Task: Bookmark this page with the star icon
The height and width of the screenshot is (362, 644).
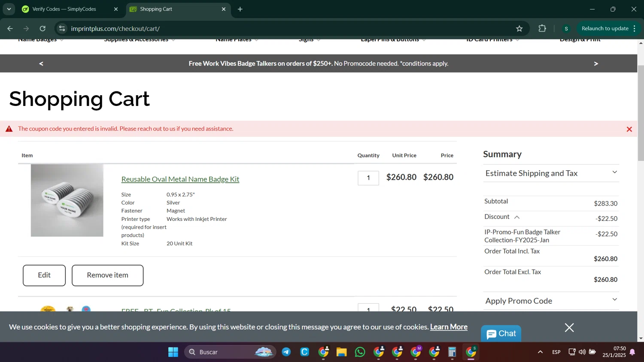Action: pyautogui.click(x=519, y=28)
